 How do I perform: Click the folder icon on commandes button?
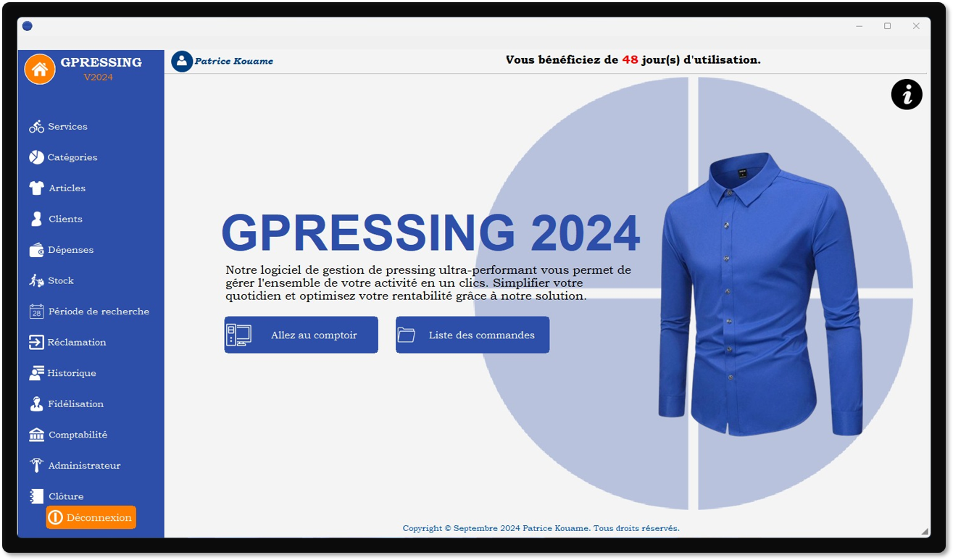coord(407,335)
